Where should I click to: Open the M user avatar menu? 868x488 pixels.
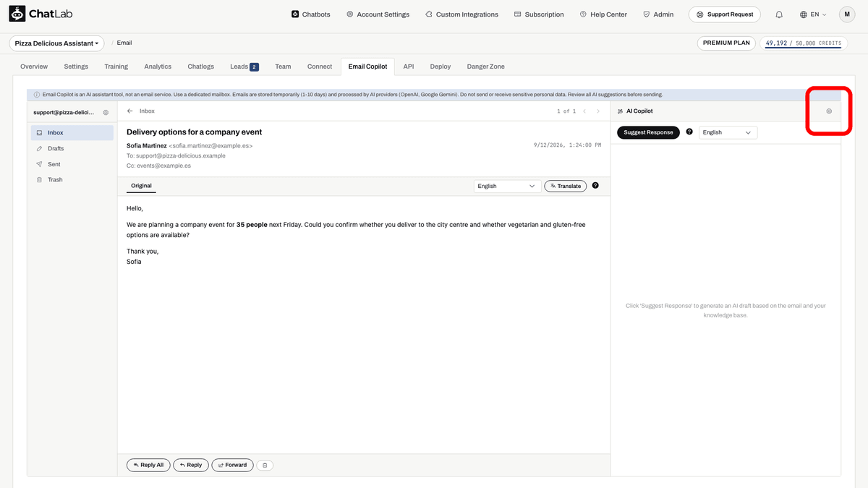[x=847, y=14]
